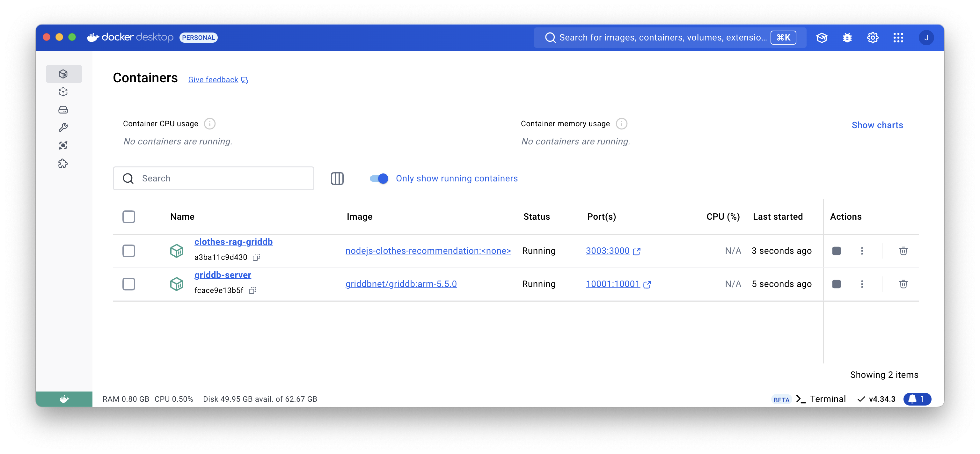Check the clothes-rag-griddb row checkbox
The image size is (980, 454).
coord(128,251)
